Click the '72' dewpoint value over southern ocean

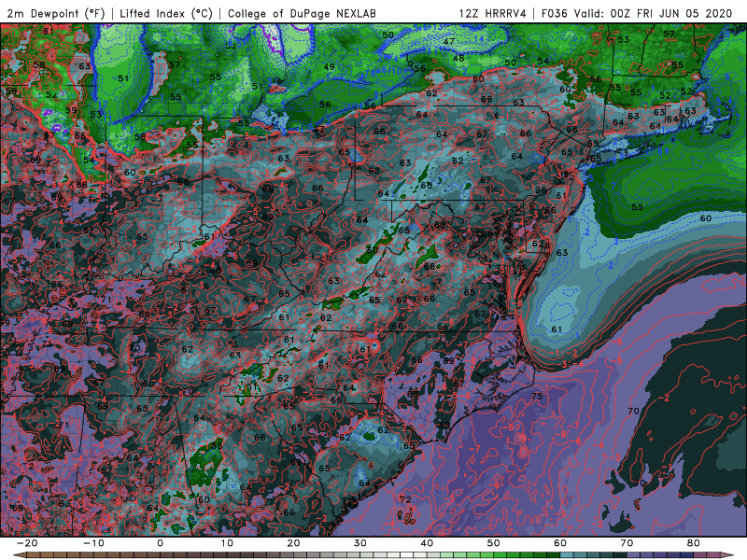click(x=405, y=499)
